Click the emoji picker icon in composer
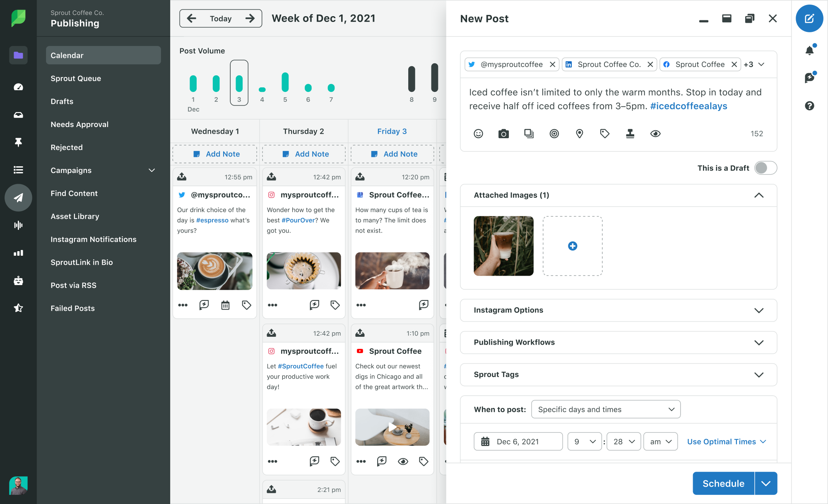Viewport: 828px width, 504px height. (x=478, y=134)
